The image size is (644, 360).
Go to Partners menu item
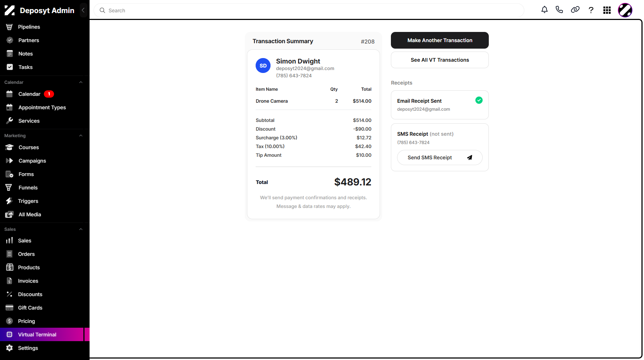pos(42,40)
